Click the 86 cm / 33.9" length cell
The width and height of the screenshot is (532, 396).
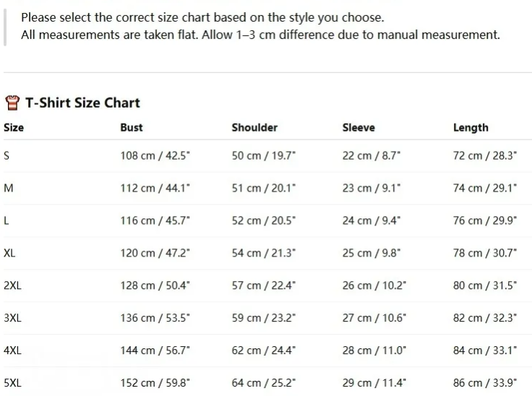pos(485,383)
